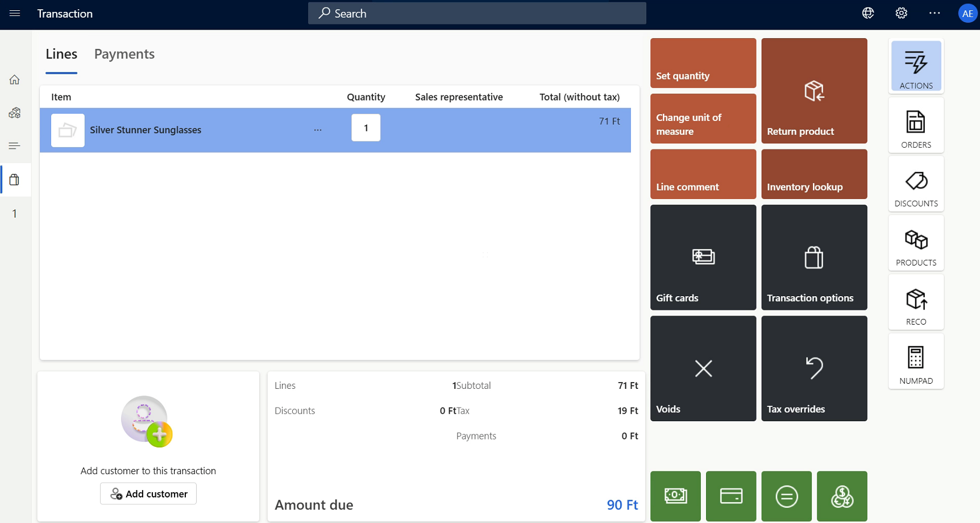Open the AE user profile avatar
Screen dimensions: 980x523
[967, 13]
